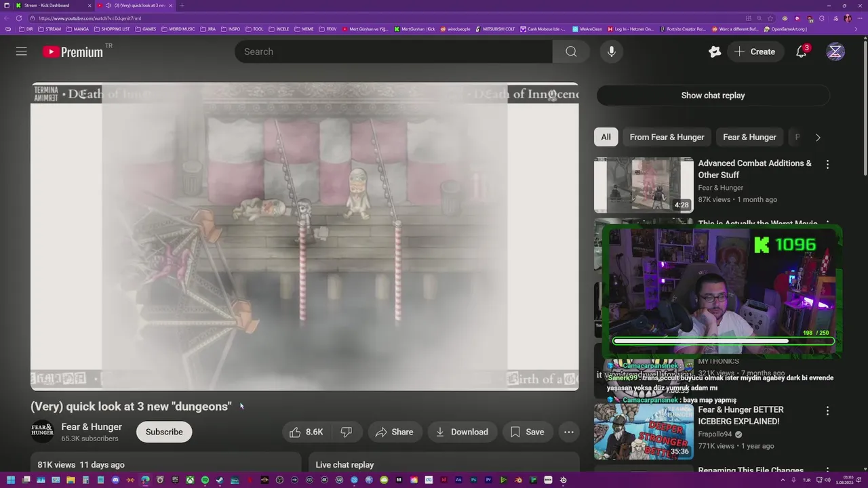
Task: Open the MEME bookmarks folder
Action: pyautogui.click(x=304, y=29)
